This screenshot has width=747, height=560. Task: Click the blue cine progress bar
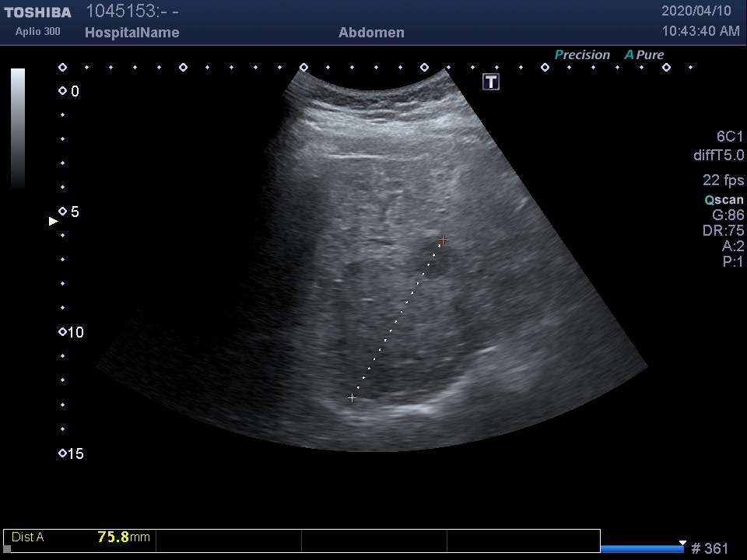click(x=642, y=550)
